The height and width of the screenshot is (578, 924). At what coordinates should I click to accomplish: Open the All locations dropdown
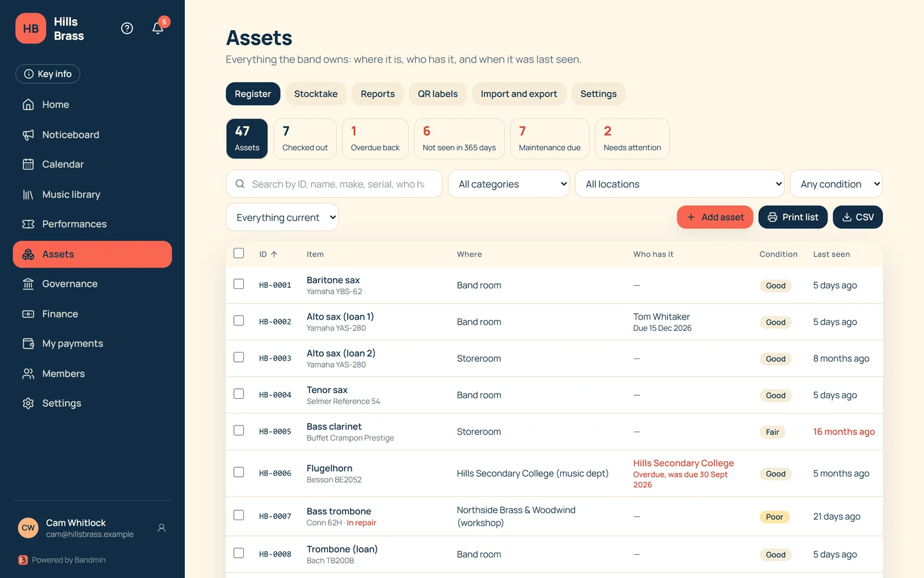tap(680, 184)
